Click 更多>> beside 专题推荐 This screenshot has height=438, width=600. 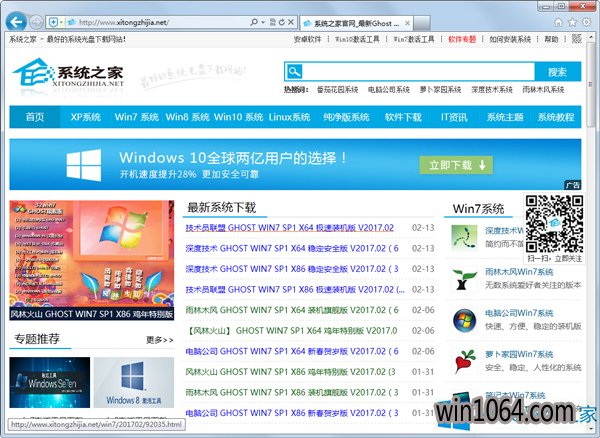coord(160,340)
